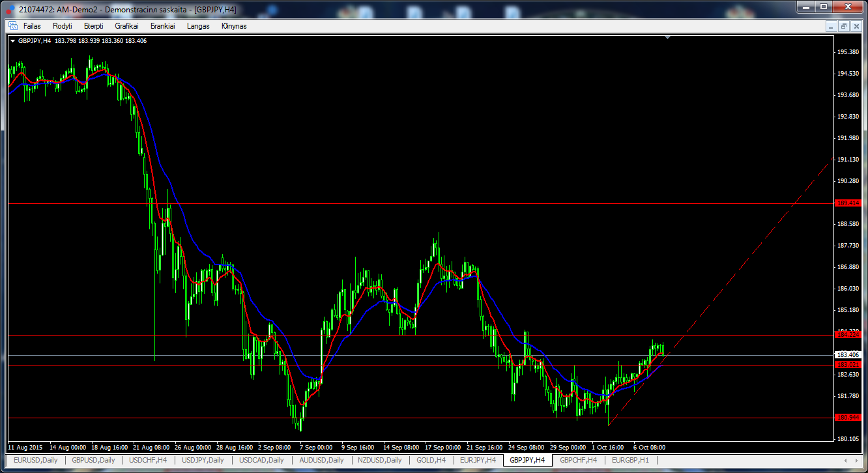Click the 183.024 horizontal line price label
Image resolution: width=868 pixels, height=473 pixels.
(x=848, y=365)
